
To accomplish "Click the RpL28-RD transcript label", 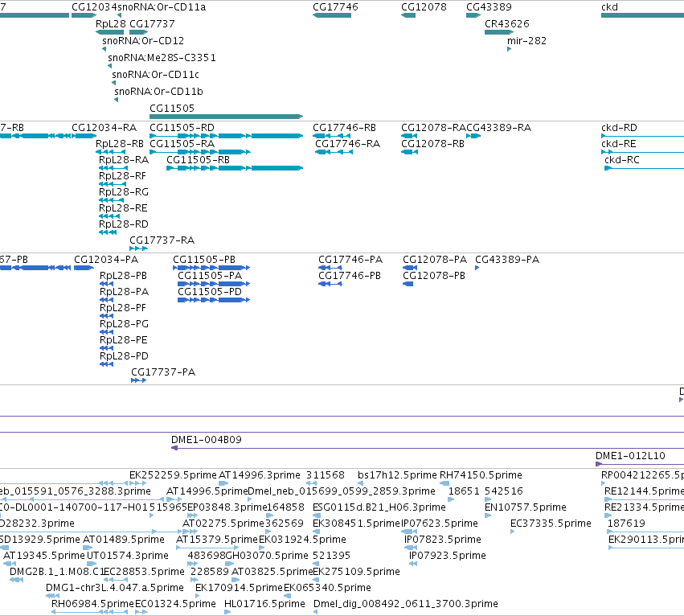I will pyautogui.click(x=124, y=224).
